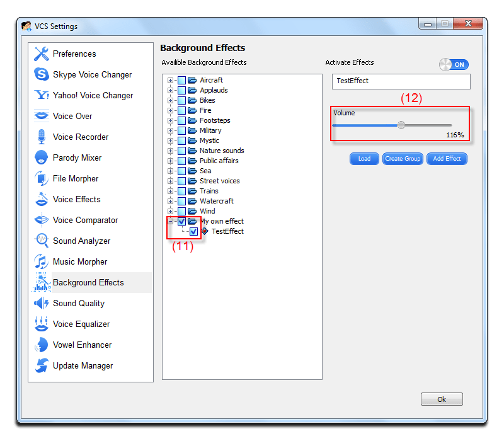504x441 pixels.
Task: Switch the Activate Effects toggle off
Action: tap(454, 64)
